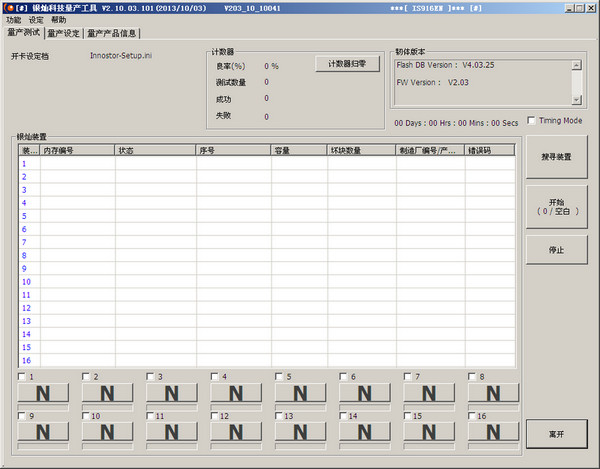
Task: Click the 搜寻装置 button
Action: coord(556,157)
